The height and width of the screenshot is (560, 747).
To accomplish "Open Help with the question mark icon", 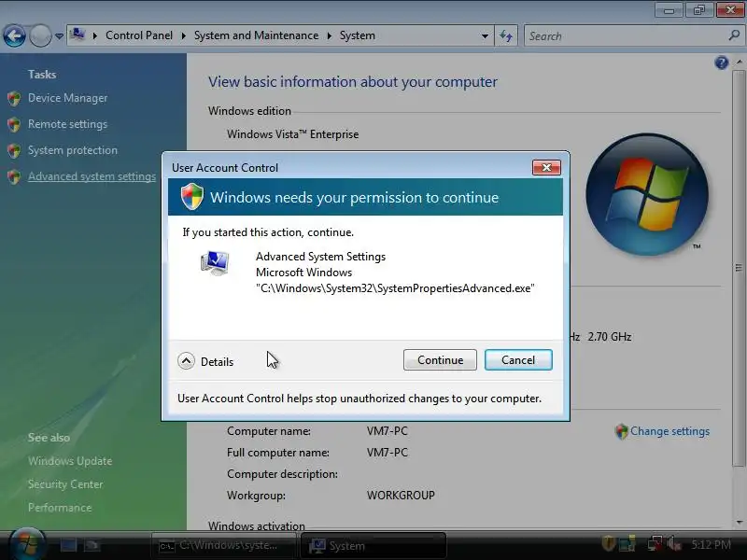I will click(x=721, y=63).
